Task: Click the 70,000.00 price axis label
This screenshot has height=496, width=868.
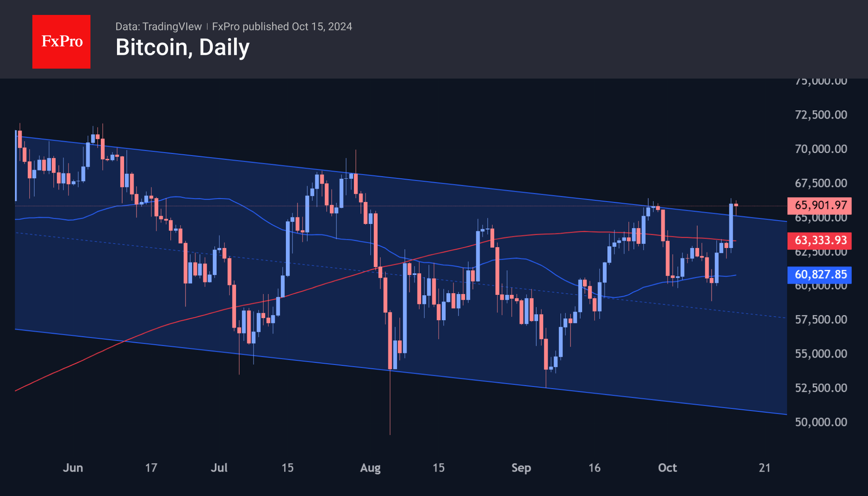Action: [x=821, y=149]
